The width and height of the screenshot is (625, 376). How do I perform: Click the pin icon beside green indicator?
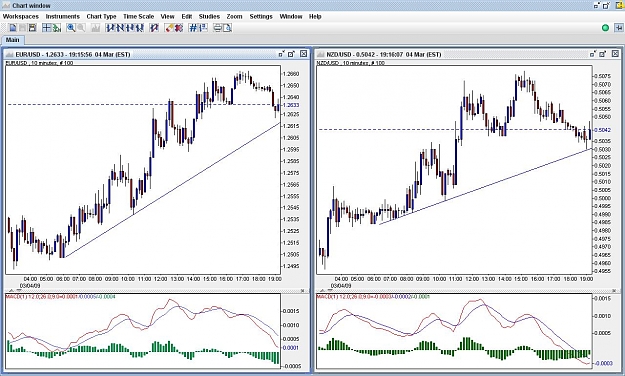(619, 28)
